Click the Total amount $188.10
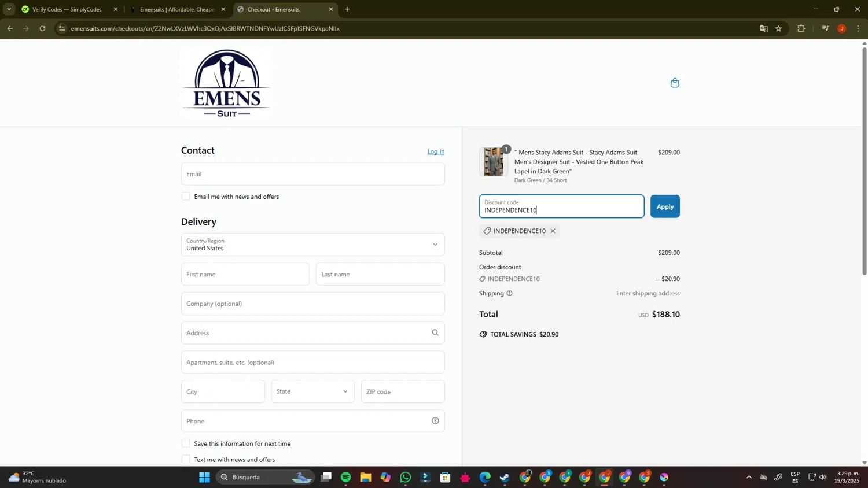 [665, 315]
